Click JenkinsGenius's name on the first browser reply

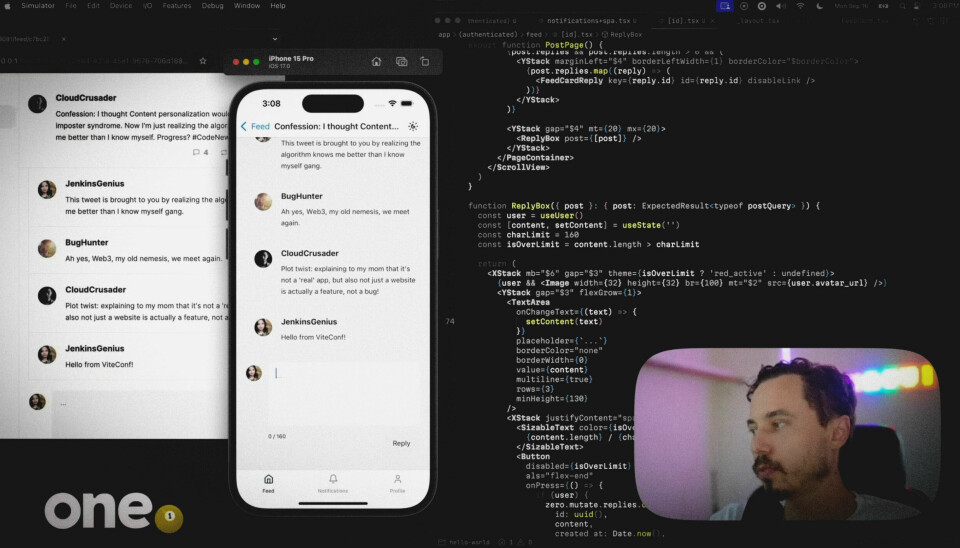click(95, 183)
